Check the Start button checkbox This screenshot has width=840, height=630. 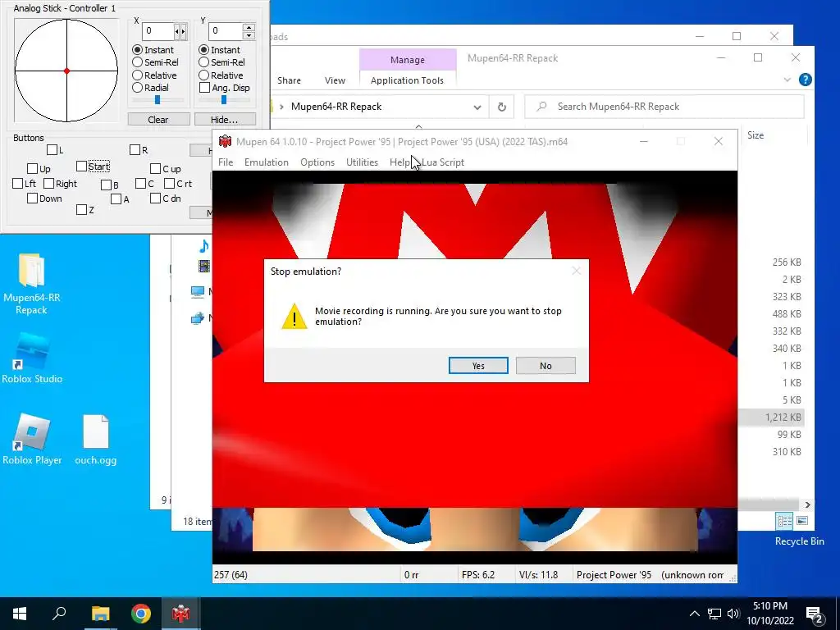point(81,166)
